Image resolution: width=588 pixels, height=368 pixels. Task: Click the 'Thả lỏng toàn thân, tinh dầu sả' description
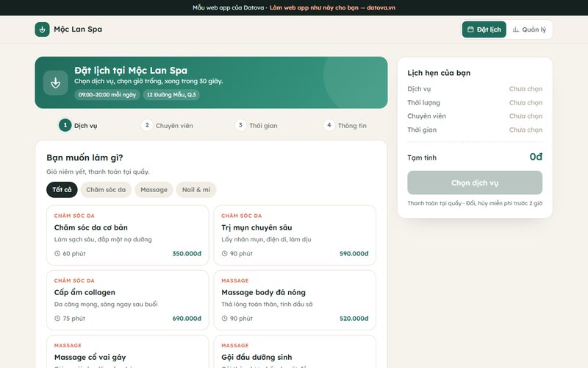(x=267, y=305)
